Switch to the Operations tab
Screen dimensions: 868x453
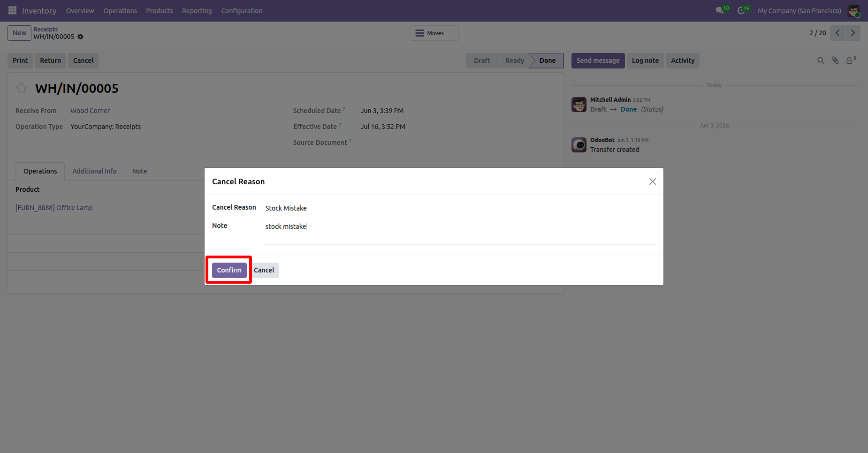click(x=40, y=171)
